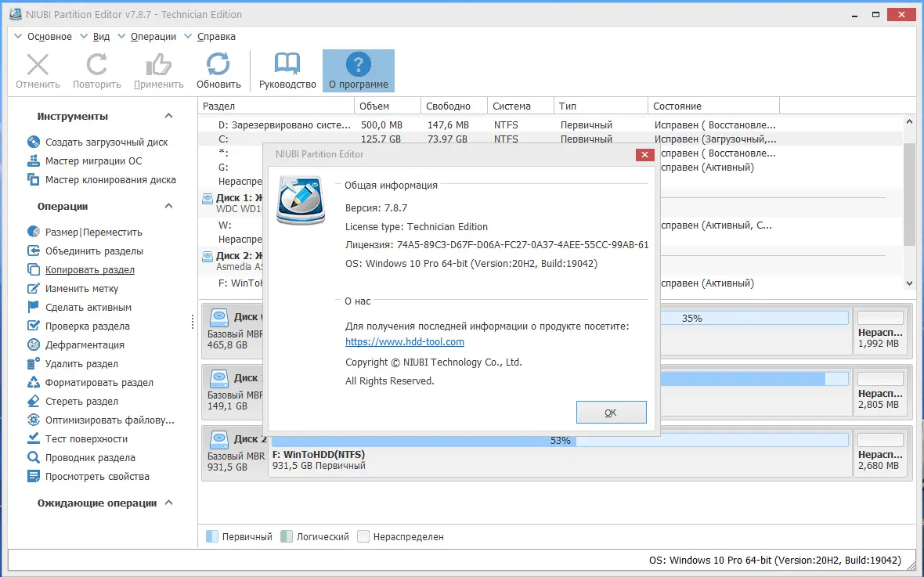Click the Первичный legend color swatch
The height and width of the screenshot is (577, 924).
coord(212,537)
